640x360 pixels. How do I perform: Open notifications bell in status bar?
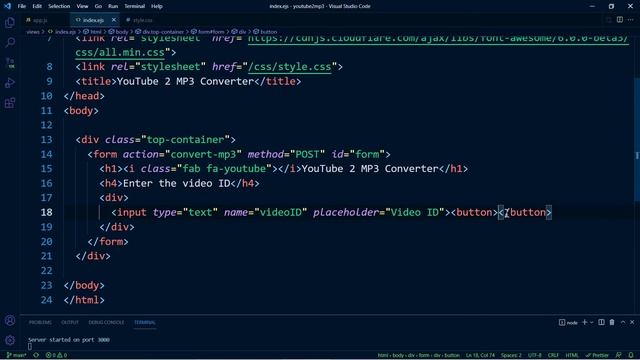click(631, 355)
